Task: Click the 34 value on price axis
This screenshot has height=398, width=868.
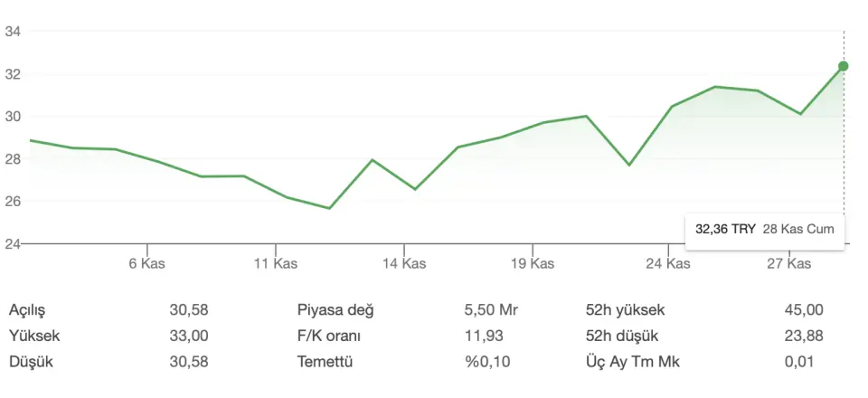Action: (13, 32)
